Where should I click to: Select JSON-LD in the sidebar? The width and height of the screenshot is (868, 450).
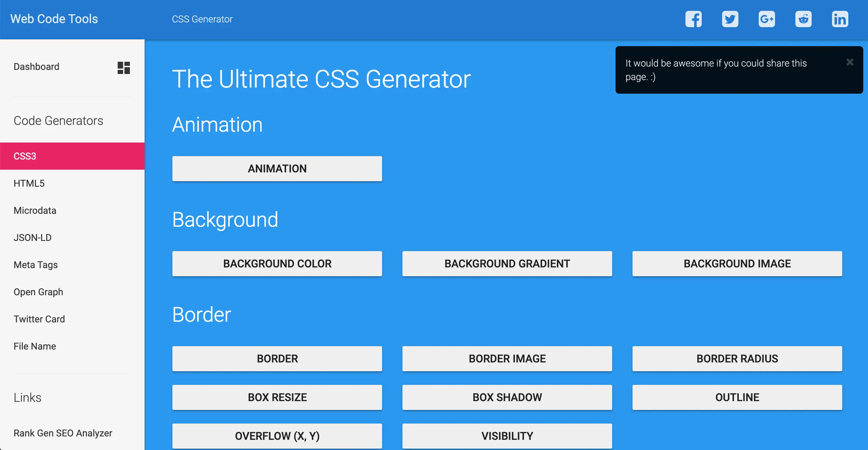tap(33, 238)
